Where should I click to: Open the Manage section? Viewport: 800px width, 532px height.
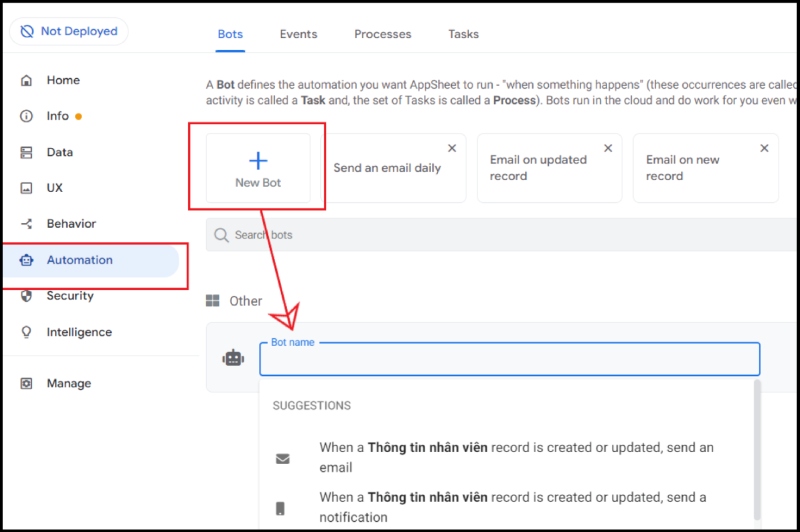[69, 384]
